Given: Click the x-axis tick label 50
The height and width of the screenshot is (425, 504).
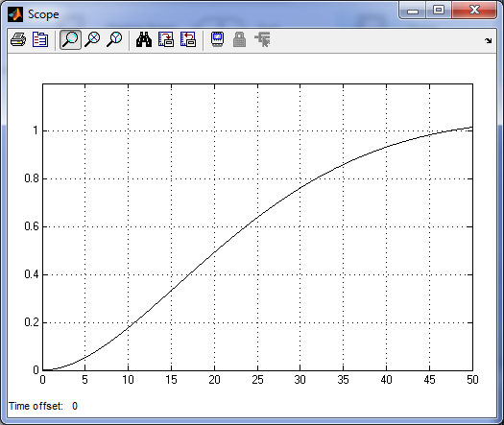Looking at the screenshot, I should point(472,380).
